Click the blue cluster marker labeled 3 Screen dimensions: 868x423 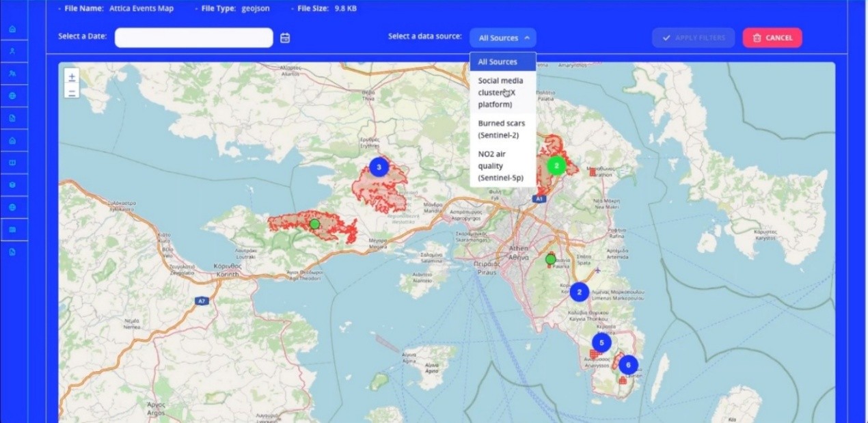click(x=379, y=167)
